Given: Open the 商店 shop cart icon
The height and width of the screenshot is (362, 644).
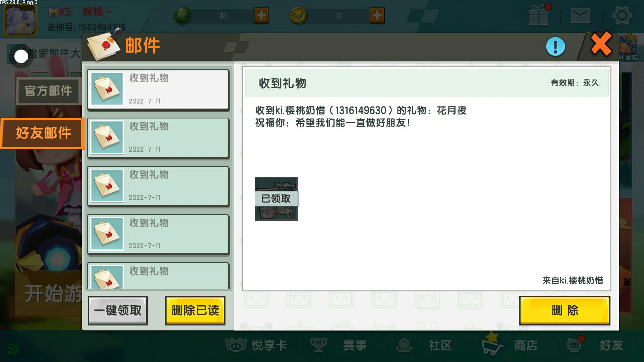Looking at the screenshot, I should coord(492,344).
